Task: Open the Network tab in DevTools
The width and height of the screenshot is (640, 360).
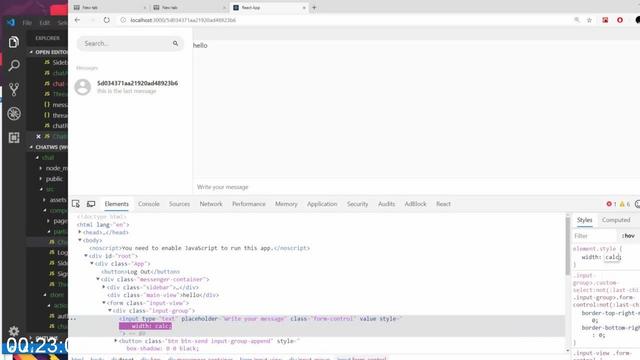Action: [211, 204]
